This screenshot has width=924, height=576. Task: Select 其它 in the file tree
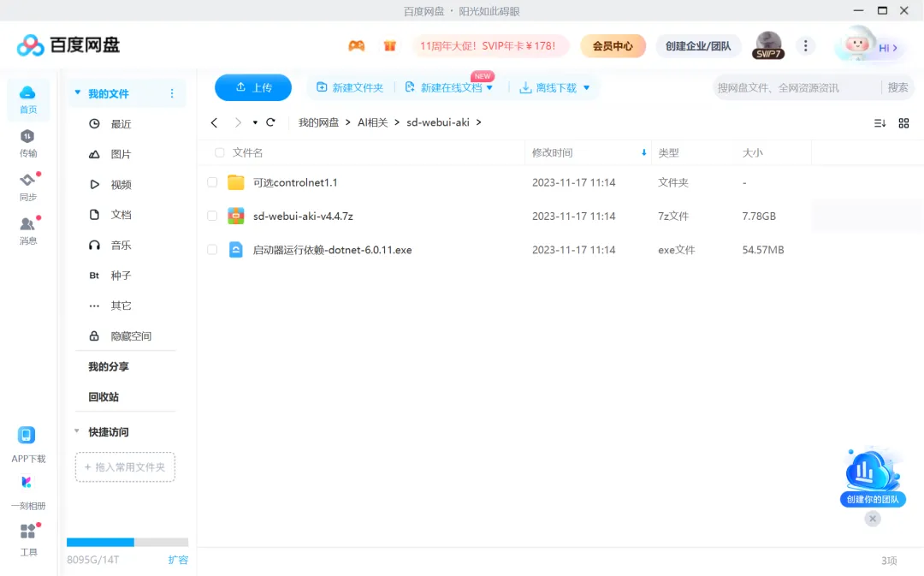pyautogui.click(x=121, y=306)
